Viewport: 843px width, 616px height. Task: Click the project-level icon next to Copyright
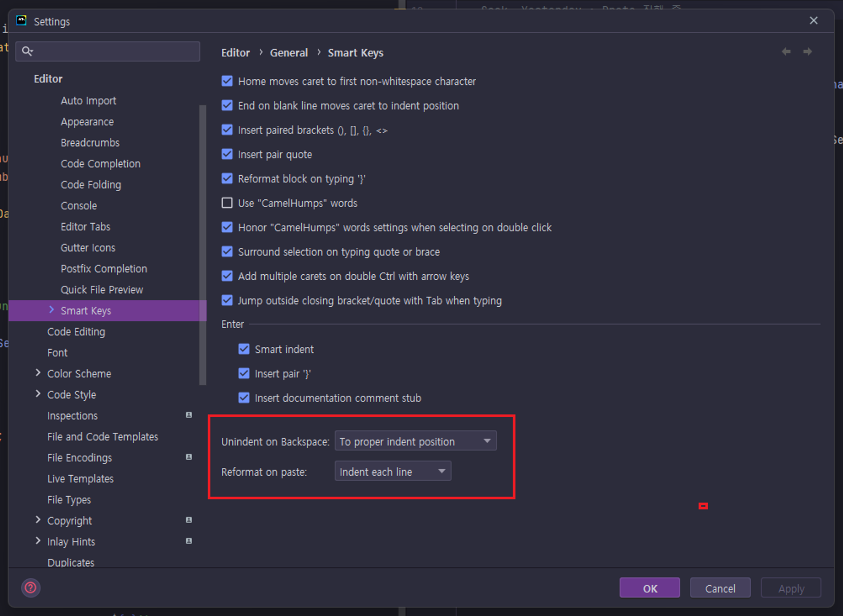point(189,520)
